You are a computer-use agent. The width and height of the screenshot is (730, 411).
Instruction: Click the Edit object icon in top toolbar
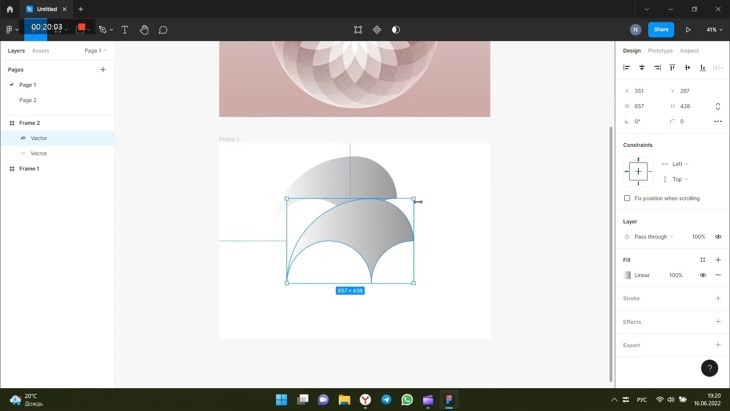(x=358, y=30)
